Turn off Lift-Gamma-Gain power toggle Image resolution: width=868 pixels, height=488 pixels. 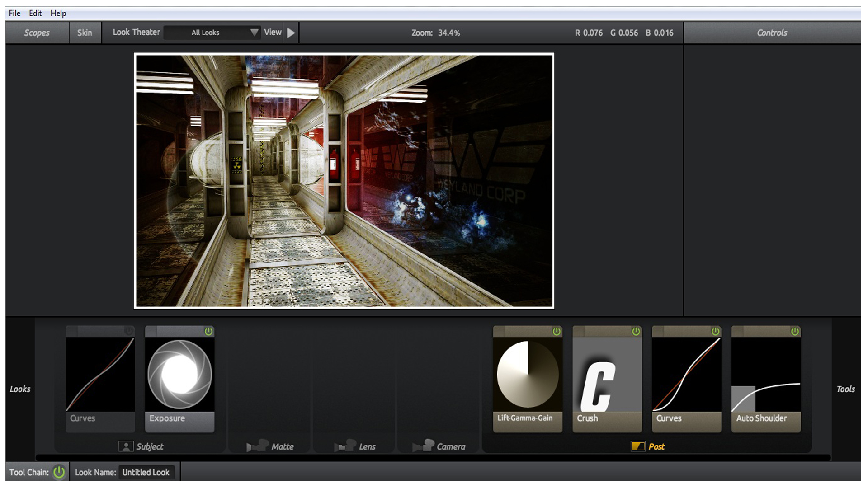(557, 332)
